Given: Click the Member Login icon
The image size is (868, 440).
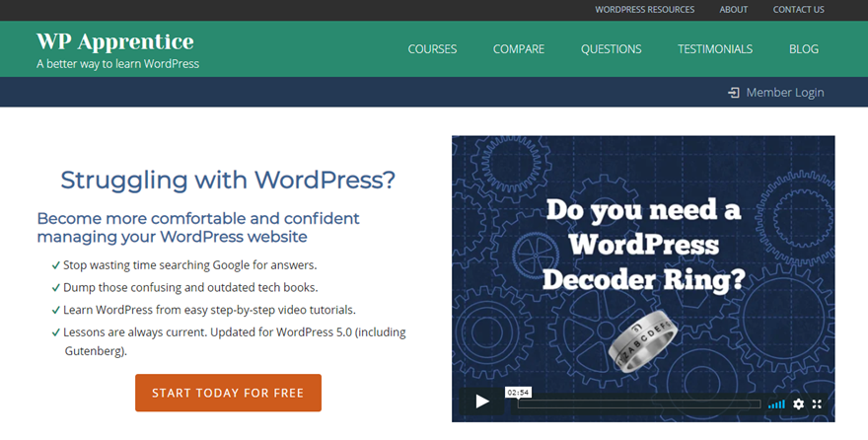Looking at the screenshot, I should [734, 93].
